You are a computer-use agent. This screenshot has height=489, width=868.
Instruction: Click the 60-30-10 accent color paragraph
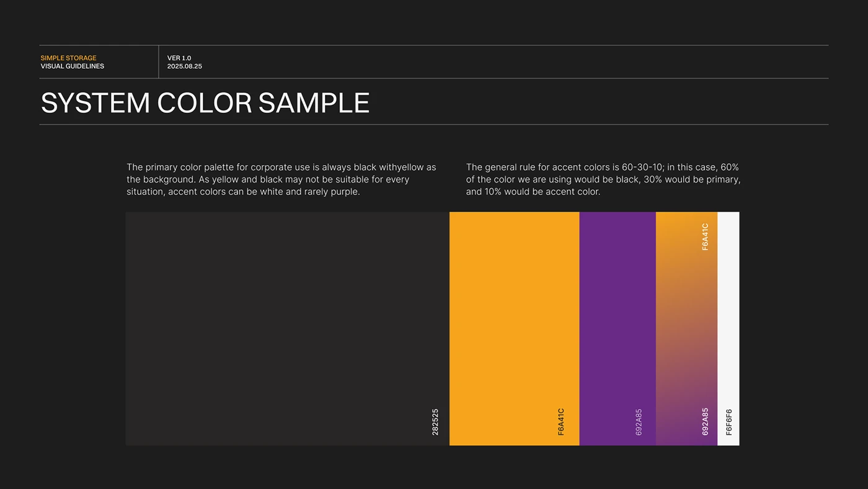tap(603, 179)
